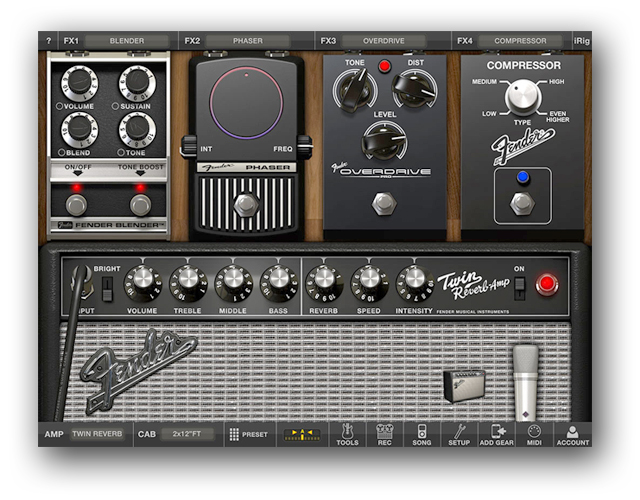Open the Tools guitar icon

coord(347,435)
